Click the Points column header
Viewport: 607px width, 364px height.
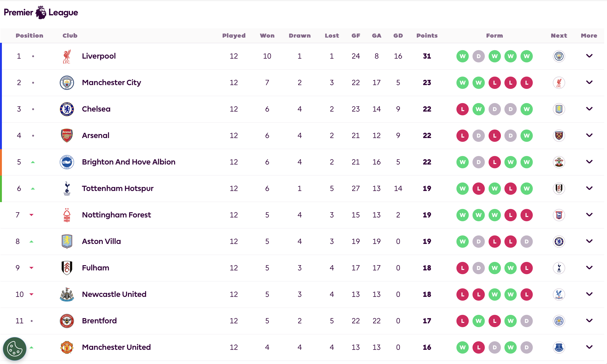tap(427, 35)
